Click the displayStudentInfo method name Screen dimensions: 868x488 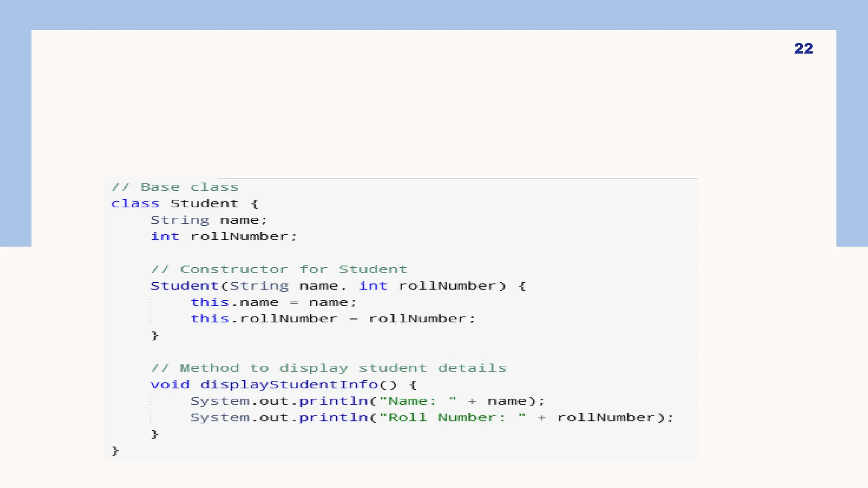pos(289,385)
